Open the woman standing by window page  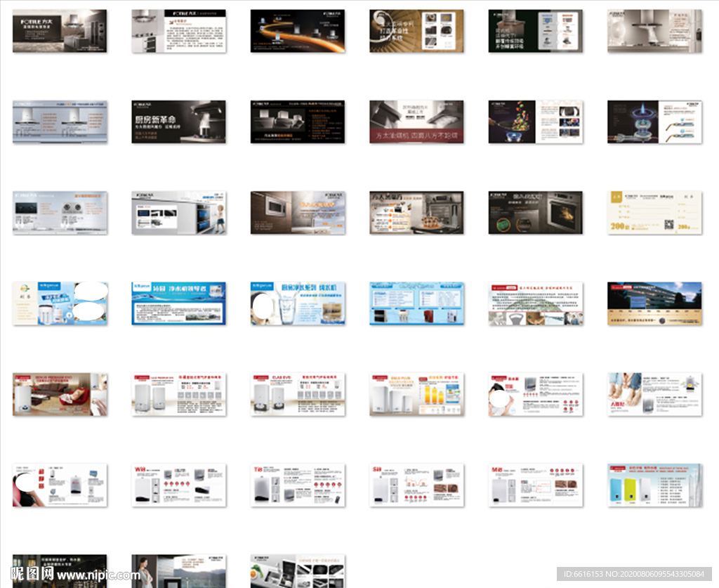coord(179,571)
